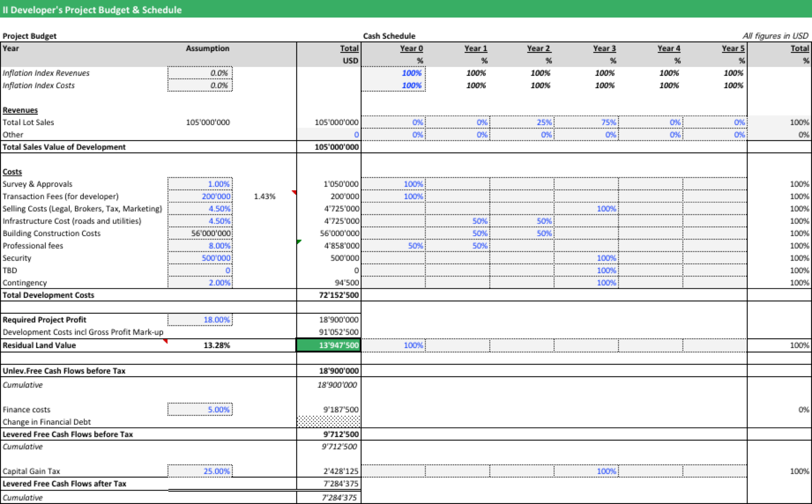Click the dotted Change in Financial Debt cell
812x504 pixels.
coord(328,422)
